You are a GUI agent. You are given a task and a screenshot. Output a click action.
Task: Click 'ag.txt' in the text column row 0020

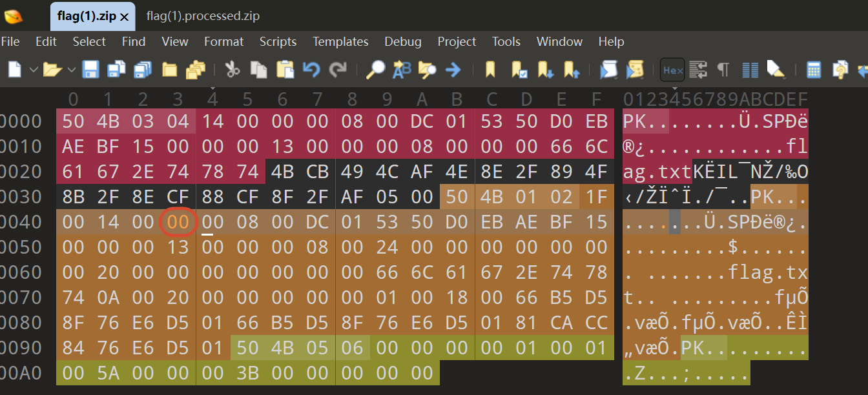click(x=657, y=172)
